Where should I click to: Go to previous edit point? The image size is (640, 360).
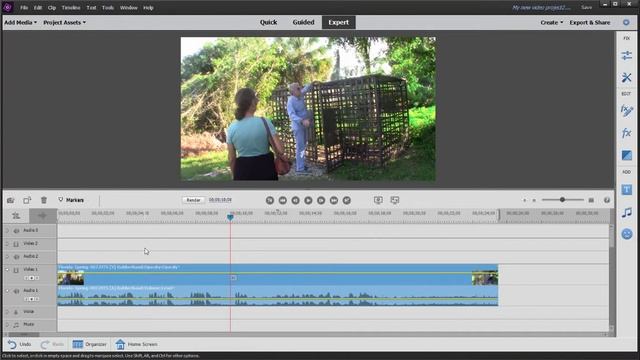pyautogui.click(x=270, y=200)
